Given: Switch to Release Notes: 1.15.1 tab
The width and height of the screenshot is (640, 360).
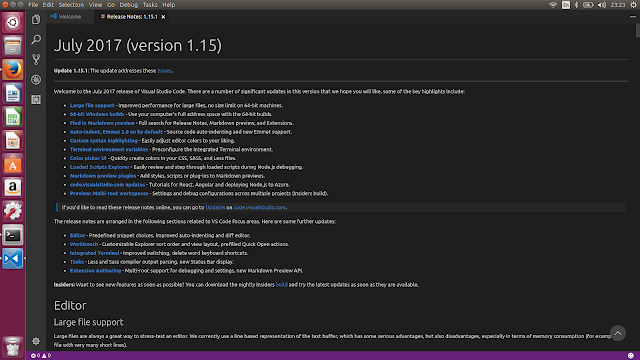Looking at the screenshot, I should (x=132, y=17).
